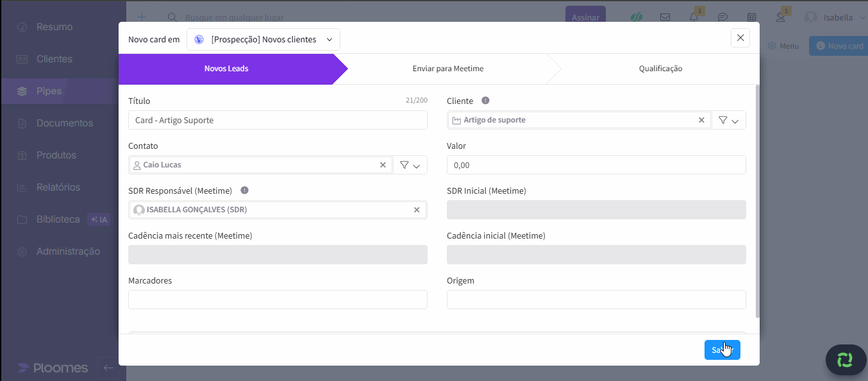Click the Marcadores input field
This screenshot has width=868, height=381.
(x=278, y=300)
